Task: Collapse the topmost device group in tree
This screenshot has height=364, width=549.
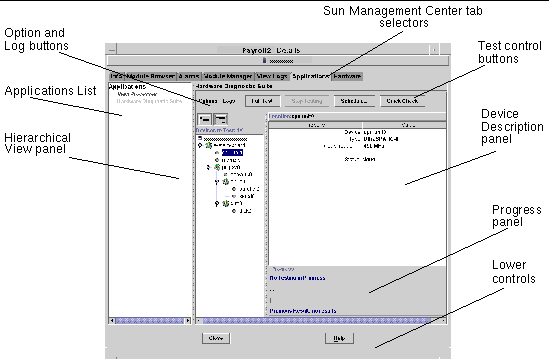Action: click(x=200, y=145)
